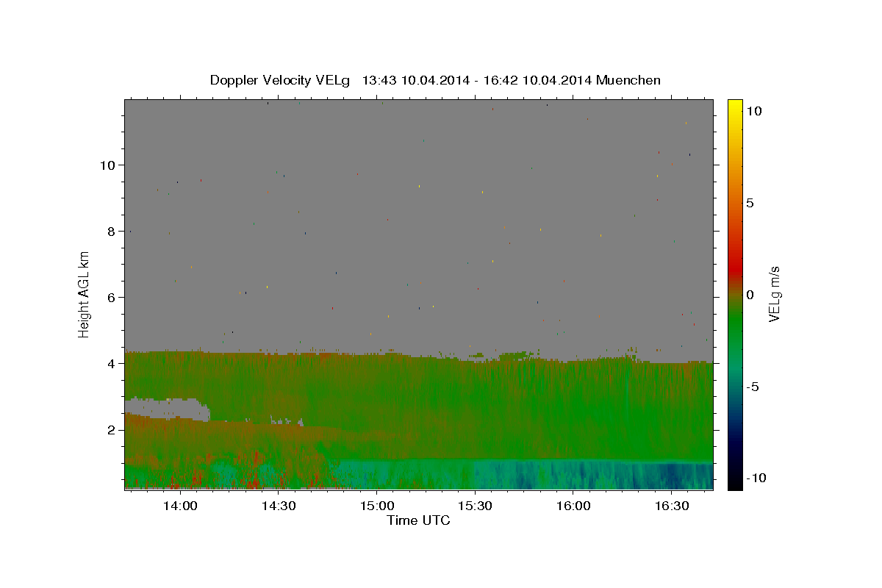Click the 16:00 time tick label
Image resolution: width=882 pixels, height=588 pixels.
[x=573, y=506]
